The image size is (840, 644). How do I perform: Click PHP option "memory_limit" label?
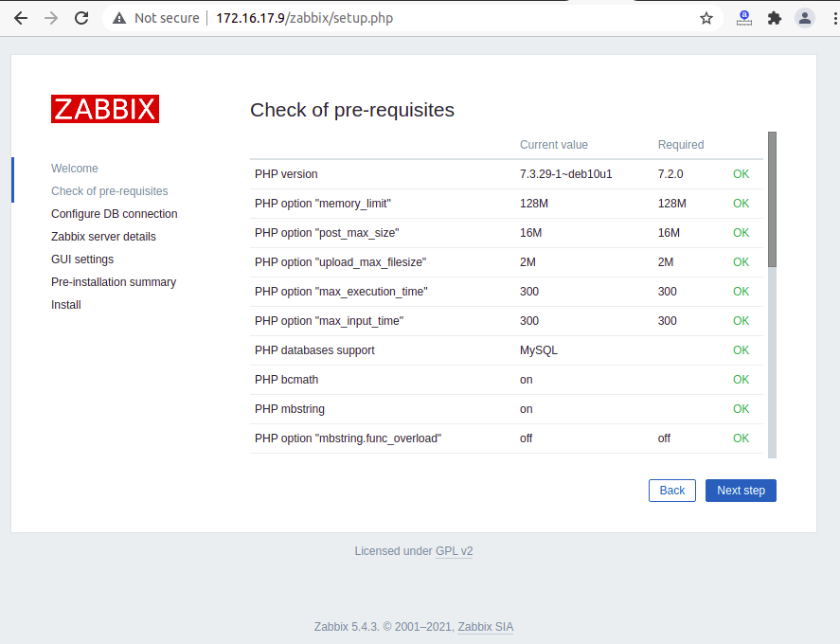coord(323,204)
